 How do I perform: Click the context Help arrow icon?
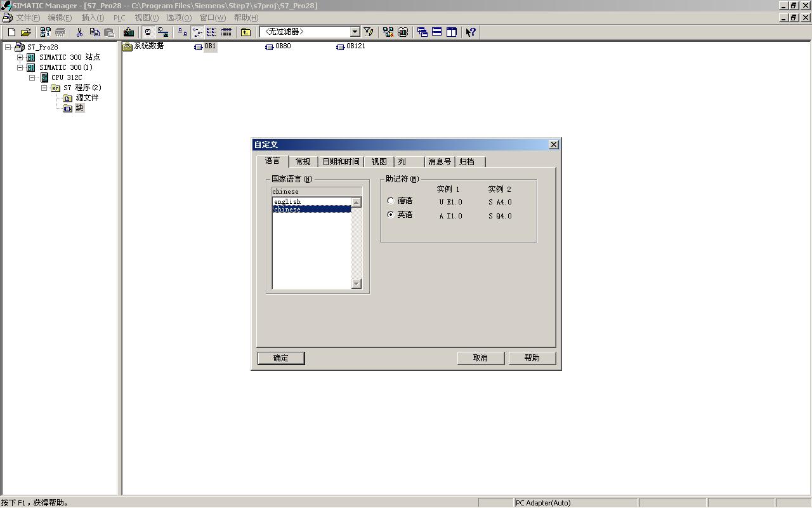point(471,32)
